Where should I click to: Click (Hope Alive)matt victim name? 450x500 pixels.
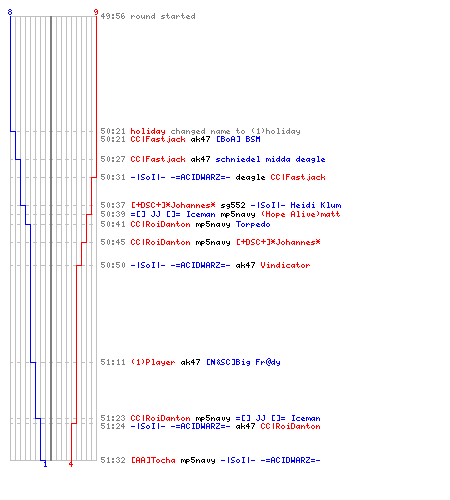tap(300, 214)
